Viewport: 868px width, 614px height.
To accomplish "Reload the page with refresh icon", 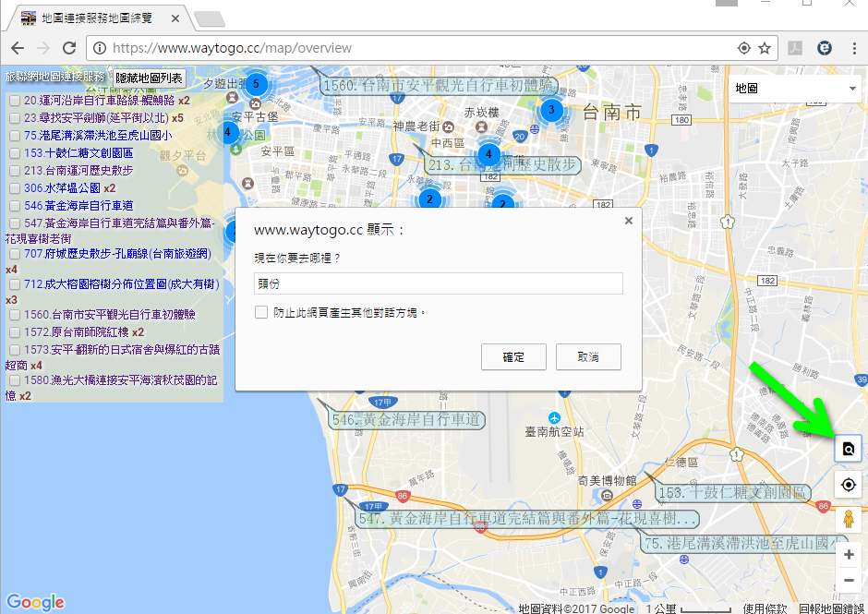I will click(x=69, y=48).
